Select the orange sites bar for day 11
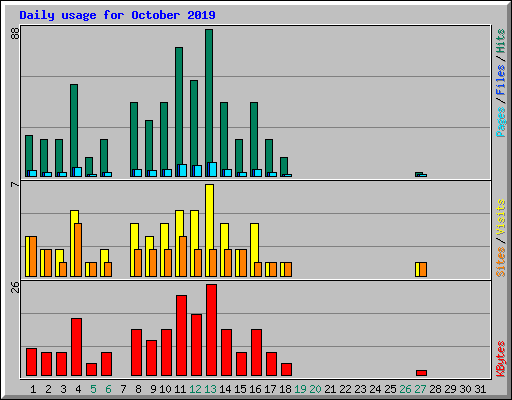Viewport: 512px width, 400px height. pyautogui.click(x=183, y=256)
